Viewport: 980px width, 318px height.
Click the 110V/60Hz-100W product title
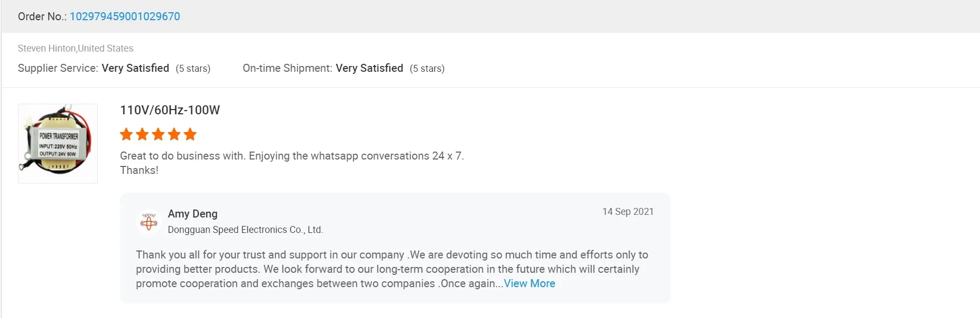click(x=170, y=110)
